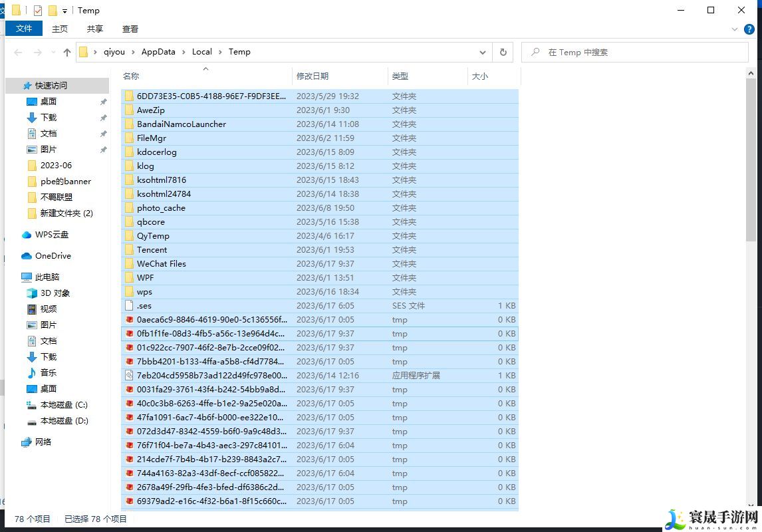
Task: Expand the ribbon with the chevron
Action: 735,29
